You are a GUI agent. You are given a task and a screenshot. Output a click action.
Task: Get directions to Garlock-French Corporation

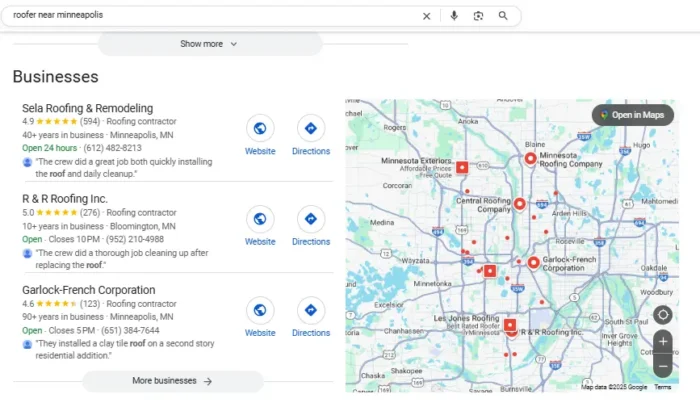click(311, 311)
